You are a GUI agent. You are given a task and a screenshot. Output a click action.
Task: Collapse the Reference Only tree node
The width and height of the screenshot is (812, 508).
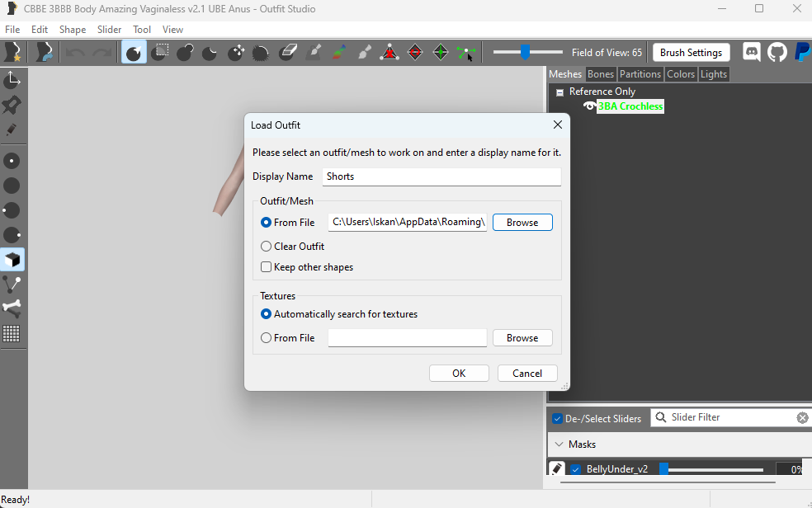pos(559,92)
